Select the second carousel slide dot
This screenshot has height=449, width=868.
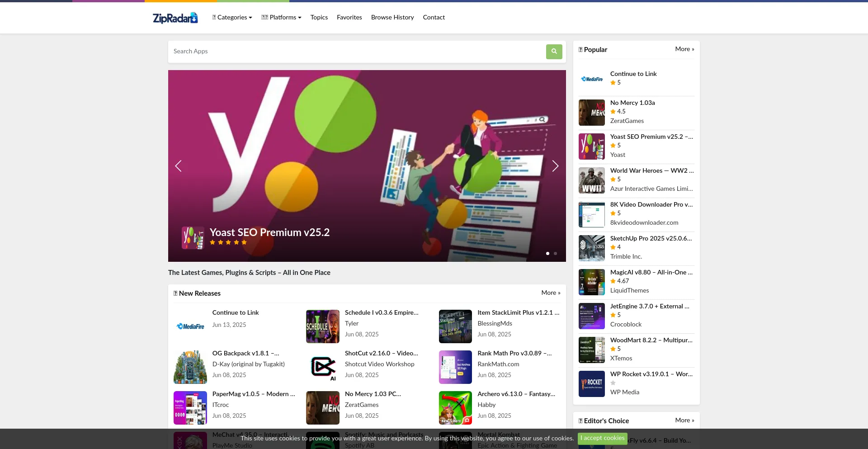[555, 253]
